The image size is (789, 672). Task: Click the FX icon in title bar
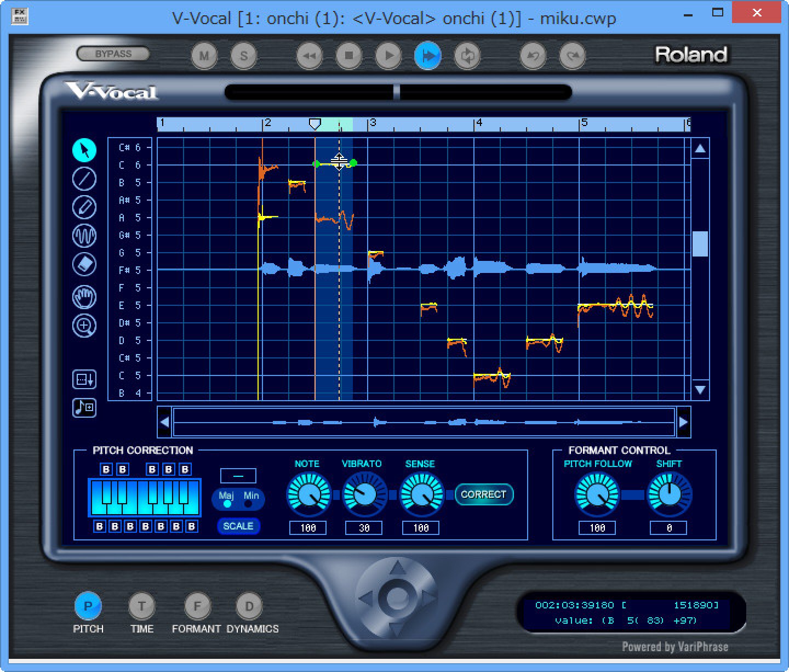pos(20,15)
